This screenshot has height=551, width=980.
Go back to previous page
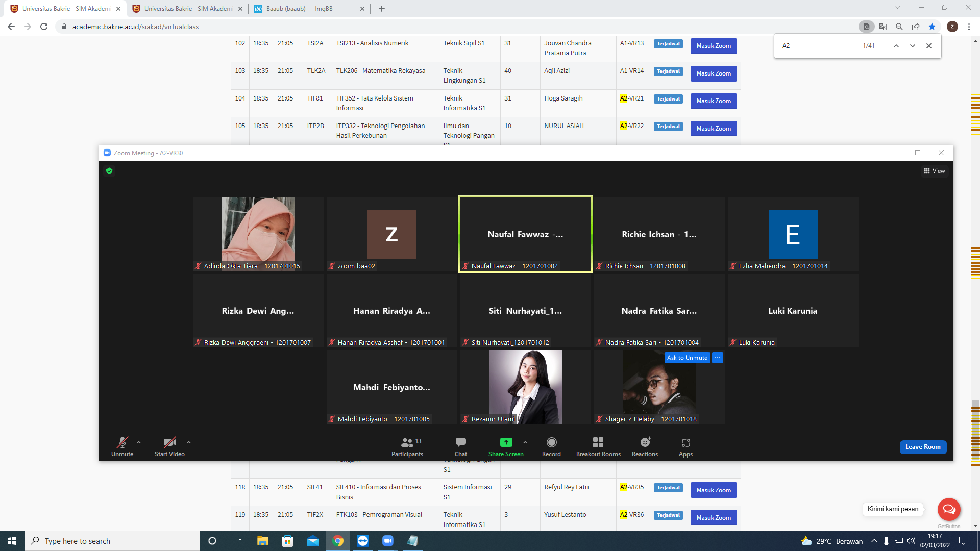(x=11, y=27)
